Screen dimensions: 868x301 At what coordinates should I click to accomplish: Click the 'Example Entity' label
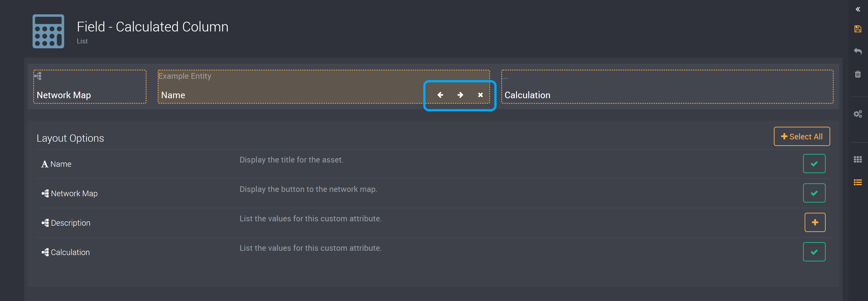185,76
